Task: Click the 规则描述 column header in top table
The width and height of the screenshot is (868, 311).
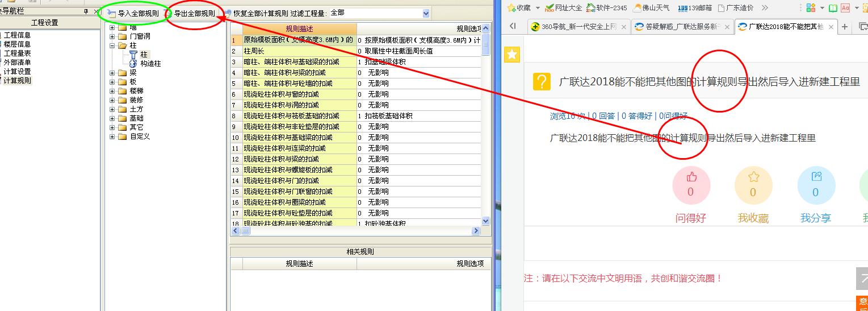Action: [x=299, y=29]
